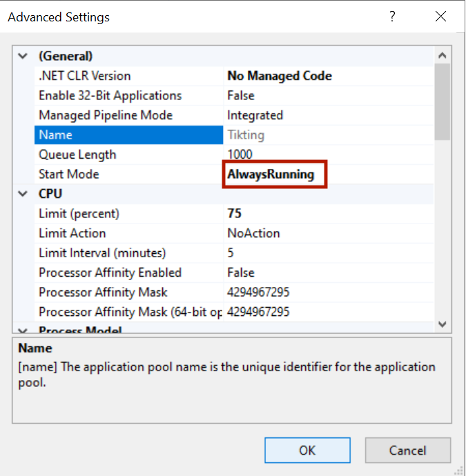Click the OK button

pyautogui.click(x=307, y=450)
